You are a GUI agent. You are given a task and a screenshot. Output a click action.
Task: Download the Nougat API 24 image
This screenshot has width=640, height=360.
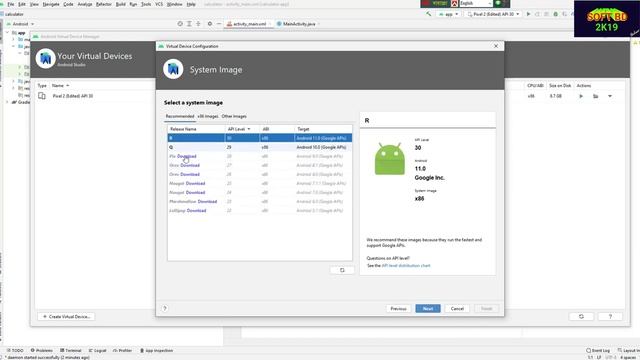tap(196, 192)
